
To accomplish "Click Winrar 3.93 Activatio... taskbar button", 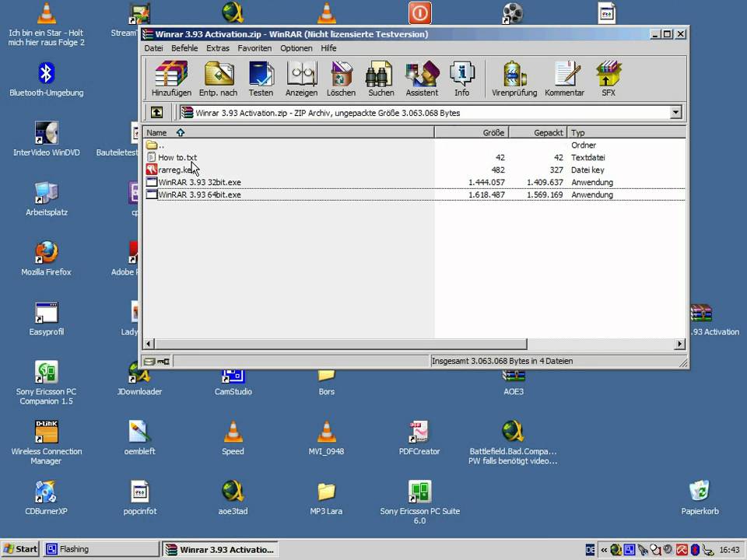I will [220, 549].
